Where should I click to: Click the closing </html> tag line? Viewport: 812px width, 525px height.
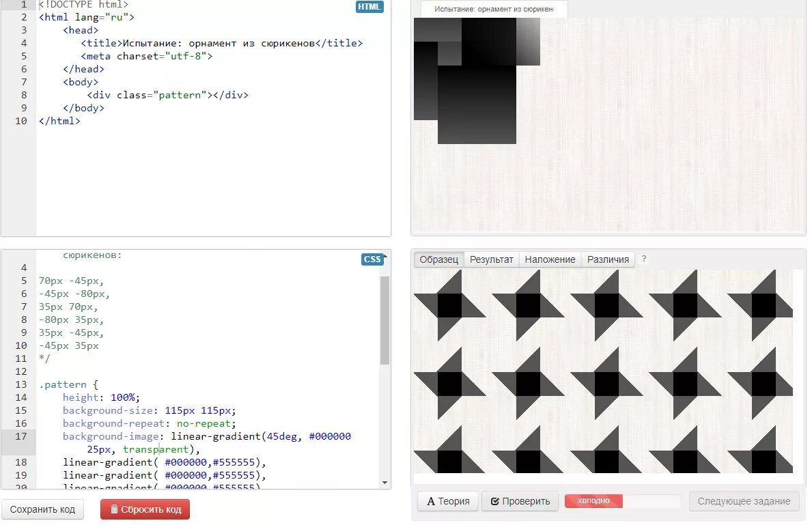click(x=59, y=121)
